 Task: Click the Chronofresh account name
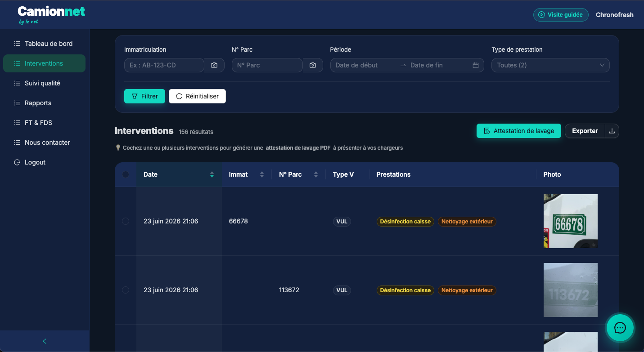(615, 15)
